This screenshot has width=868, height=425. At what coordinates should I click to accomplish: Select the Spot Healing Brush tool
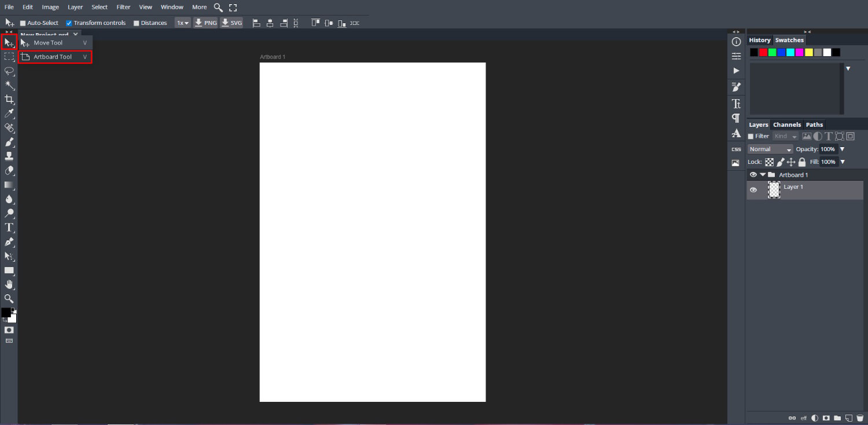click(x=9, y=128)
